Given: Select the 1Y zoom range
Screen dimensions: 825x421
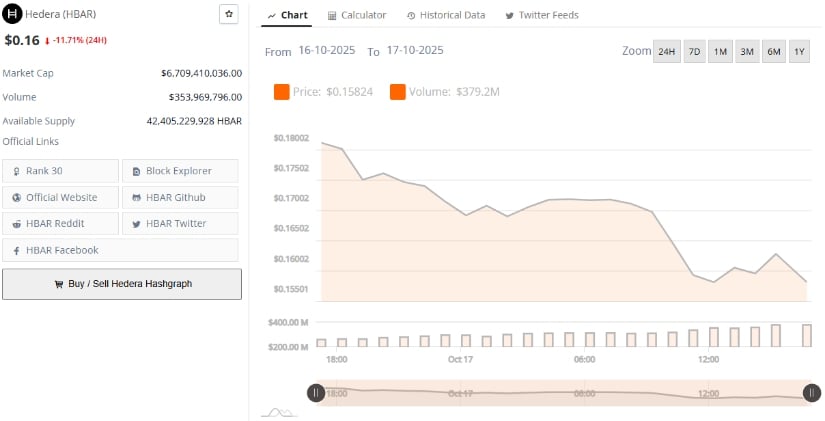Looking at the screenshot, I should coord(798,52).
